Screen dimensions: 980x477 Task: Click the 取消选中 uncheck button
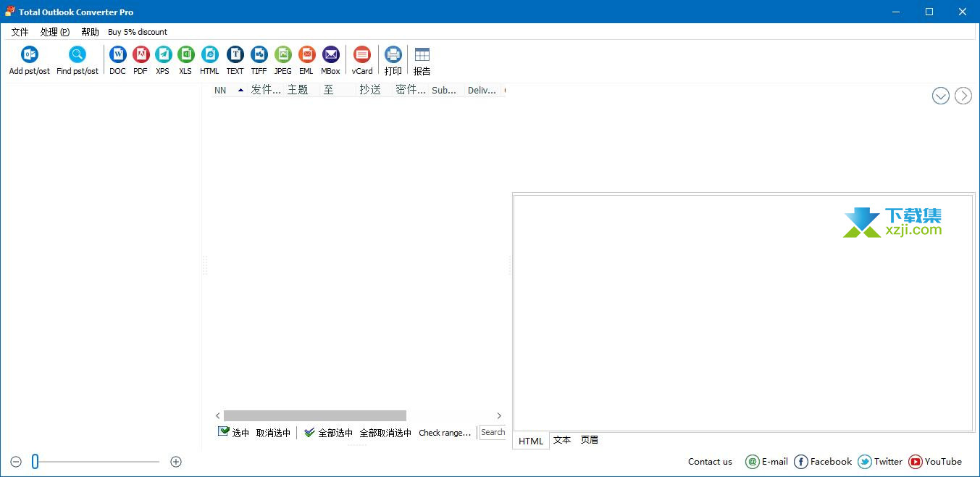click(273, 433)
